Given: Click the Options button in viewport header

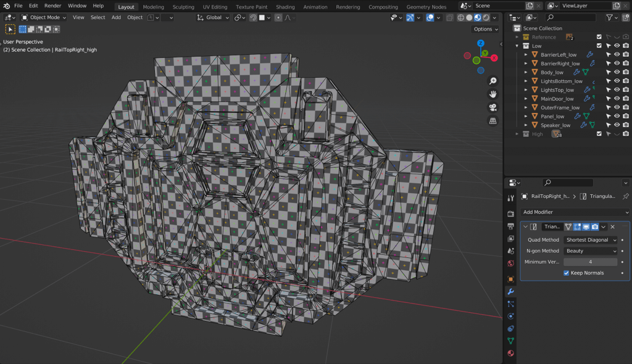Looking at the screenshot, I should 486,29.
